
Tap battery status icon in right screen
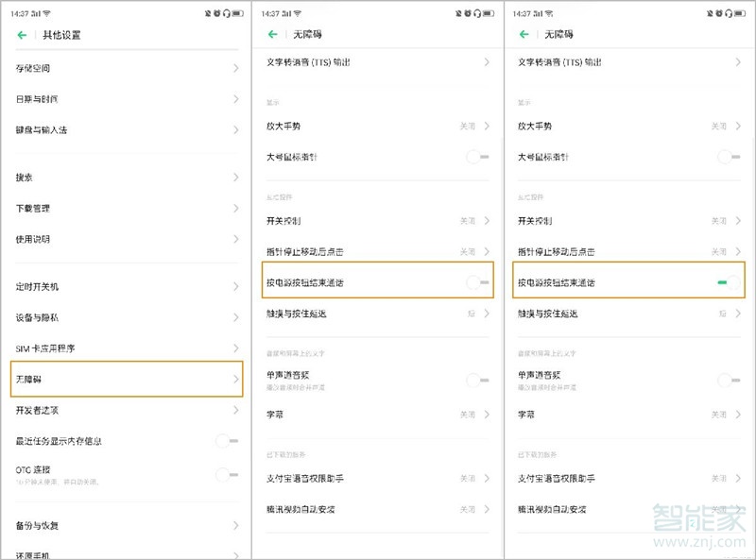coord(741,13)
